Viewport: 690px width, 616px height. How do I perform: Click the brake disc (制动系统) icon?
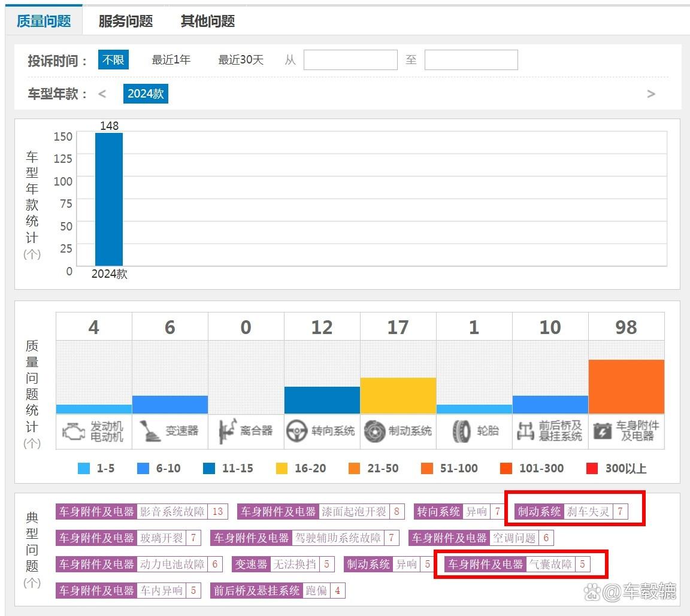pyautogui.click(x=375, y=432)
